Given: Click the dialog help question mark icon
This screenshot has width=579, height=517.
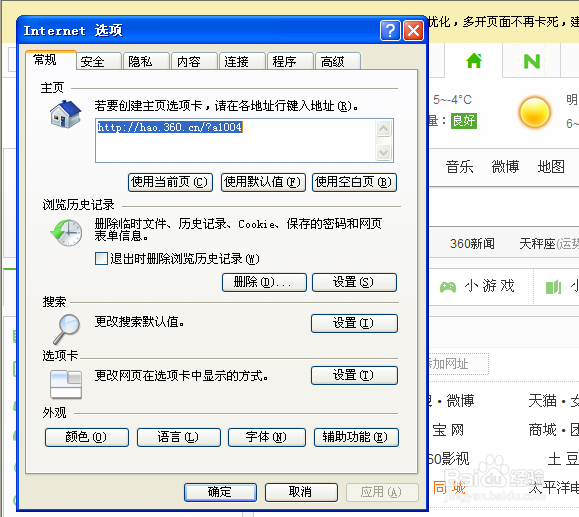Looking at the screenshot, I should pyautogui.click(x=390, y=31).
